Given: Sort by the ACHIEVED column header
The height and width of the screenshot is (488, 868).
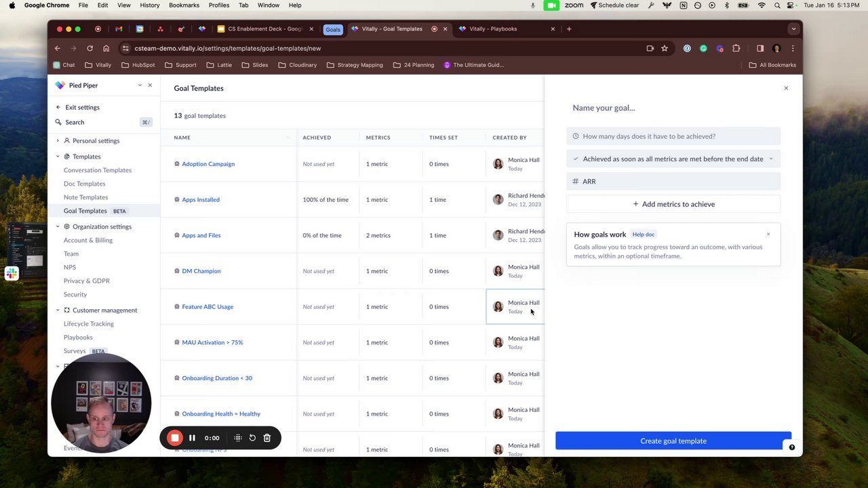Looking at the screenshot, I should tap(317, 138).
